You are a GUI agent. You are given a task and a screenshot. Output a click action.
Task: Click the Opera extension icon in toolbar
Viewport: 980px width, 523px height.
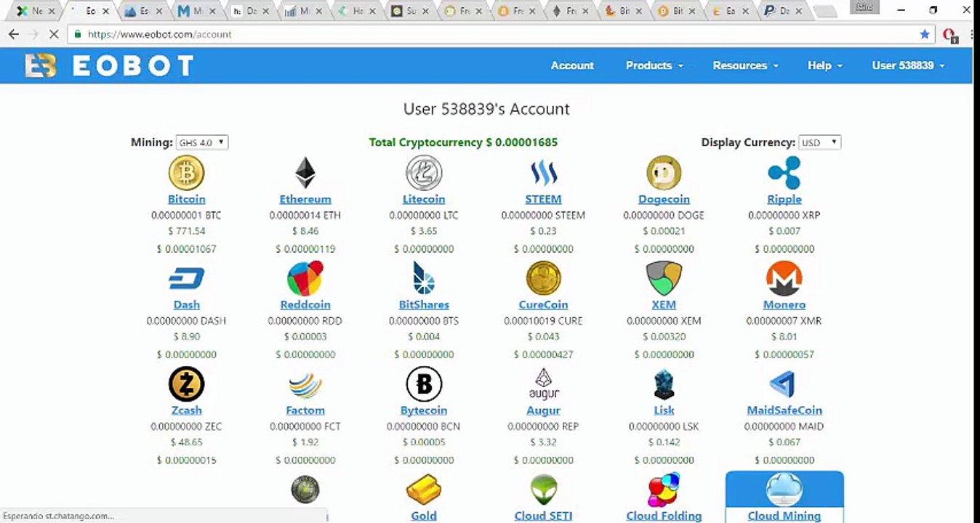click(x=949, y=34)
